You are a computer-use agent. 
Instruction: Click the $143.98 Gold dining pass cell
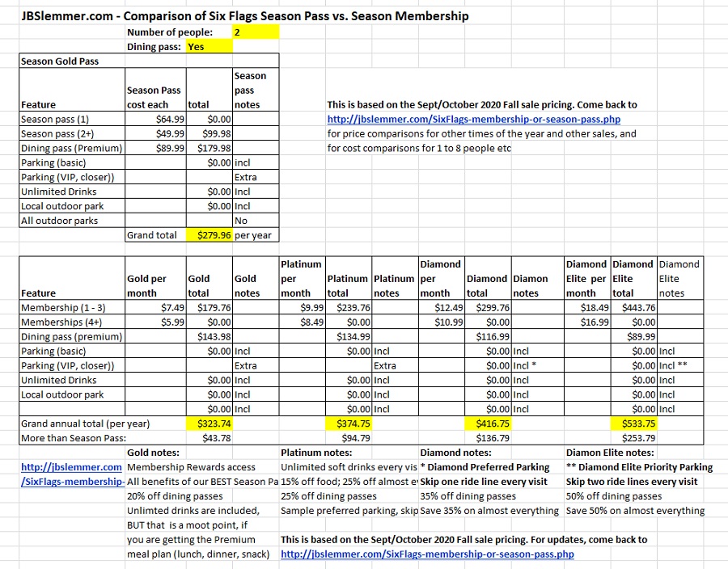(x=210, y=337)
